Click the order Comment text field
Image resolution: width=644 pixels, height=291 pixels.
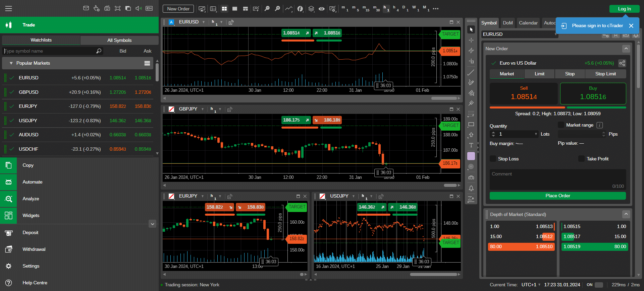point(558,179)
